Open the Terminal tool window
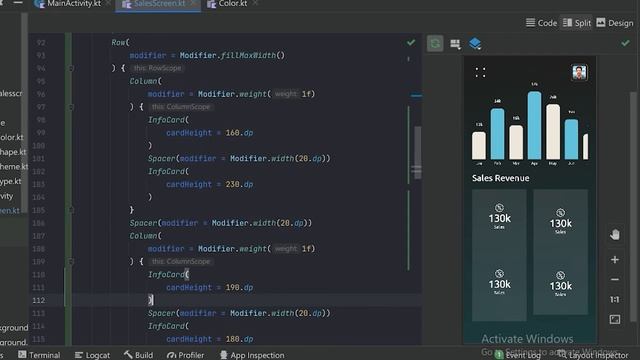 39,355
